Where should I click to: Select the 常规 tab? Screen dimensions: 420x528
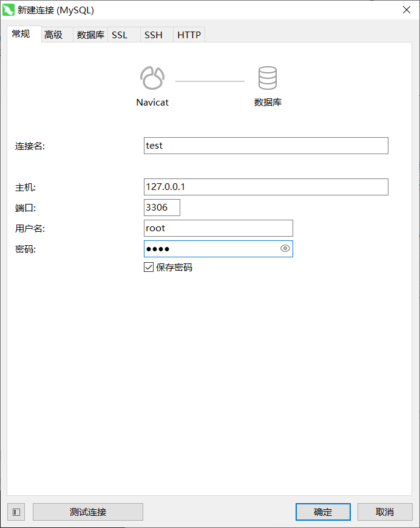tap(21, 35)
